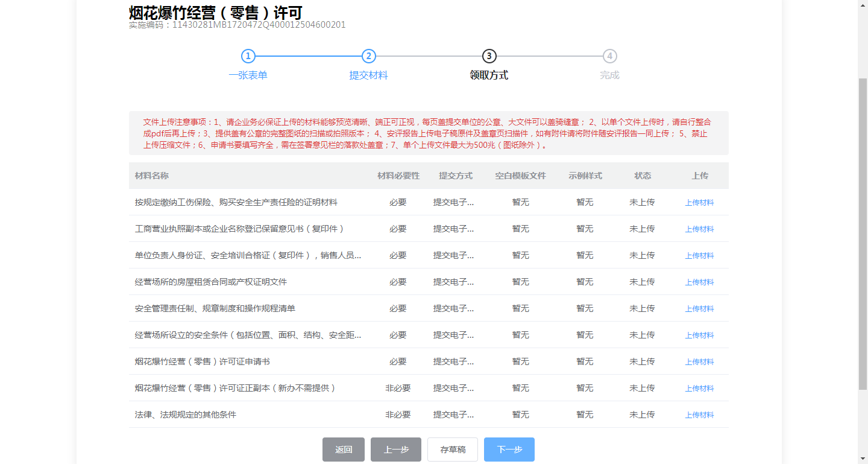This screenshot has width=868, height=464.
Task: Upload material for 许可证正副本 row
Action: pos(699,389)
